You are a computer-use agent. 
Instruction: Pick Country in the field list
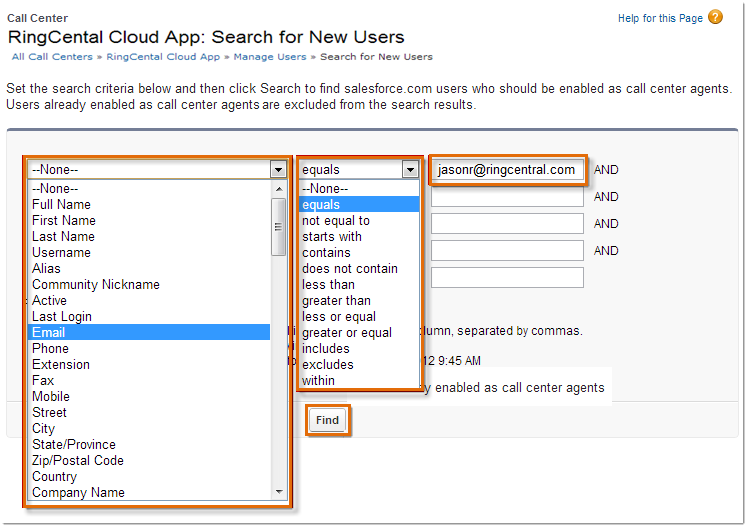[149, 476]
